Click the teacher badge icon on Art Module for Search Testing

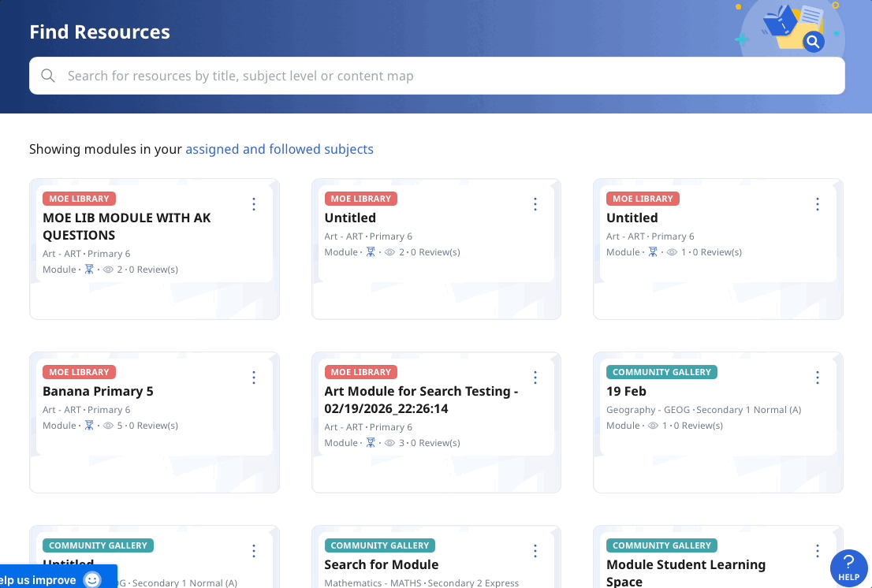371,442
